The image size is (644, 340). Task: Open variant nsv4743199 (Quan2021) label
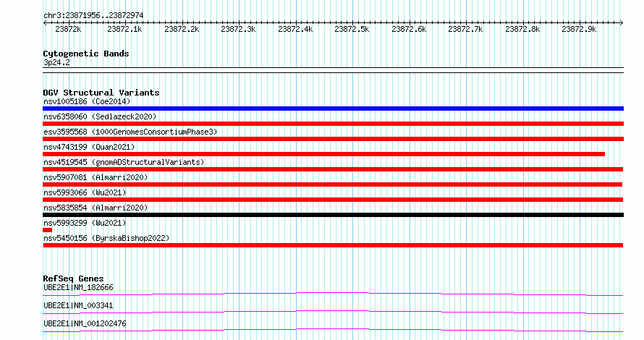point(89,147)
